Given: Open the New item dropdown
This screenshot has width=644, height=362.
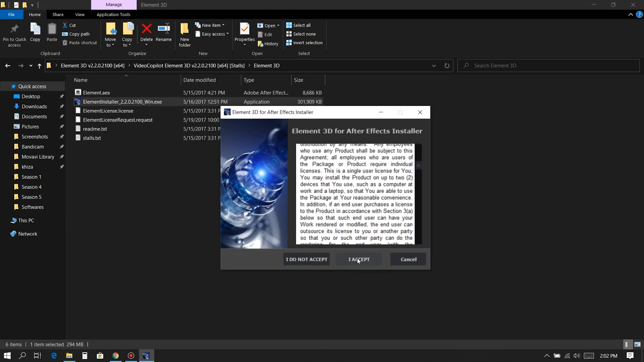Looking at the screenshot, I should tap(210, 25).
